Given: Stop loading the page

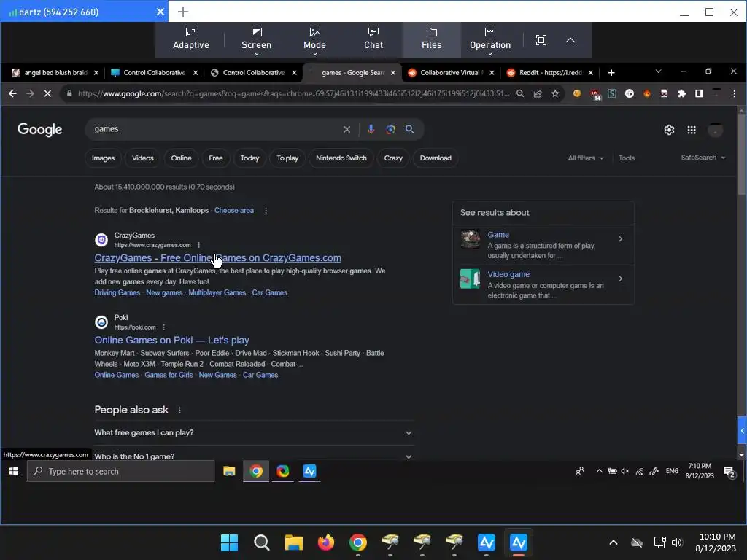Looking at the screenshot, I should [x=47, y=93].
